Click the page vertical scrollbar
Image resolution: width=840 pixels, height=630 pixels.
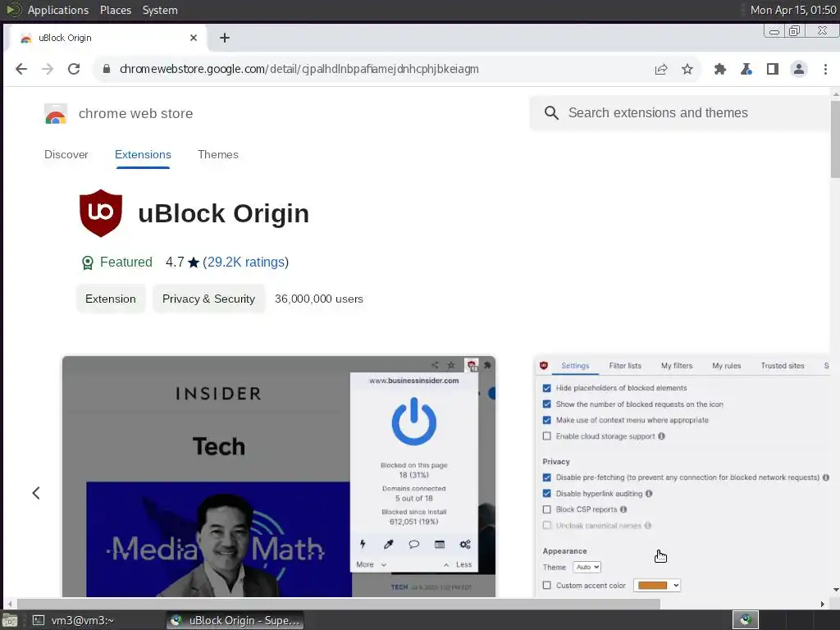[835, 139]
